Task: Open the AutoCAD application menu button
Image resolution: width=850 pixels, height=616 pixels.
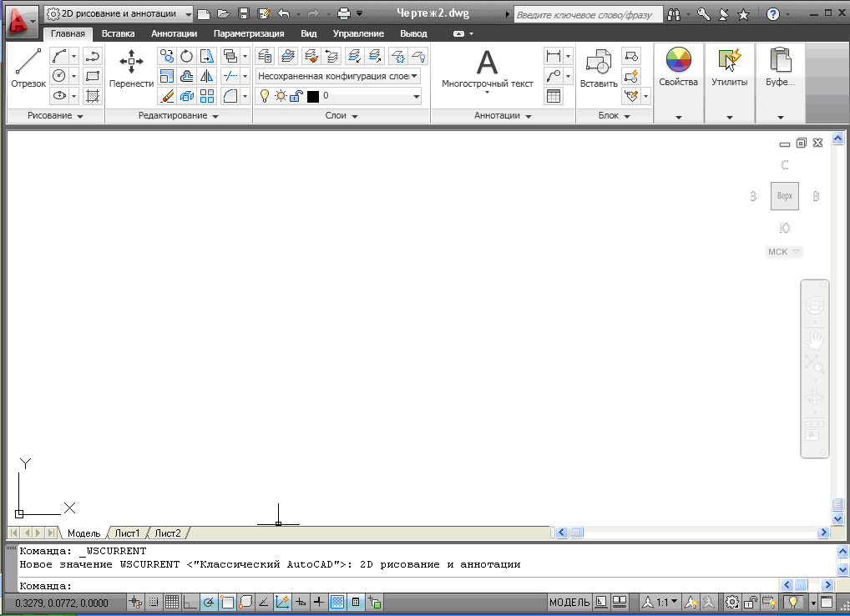Action: click(22, 22)
